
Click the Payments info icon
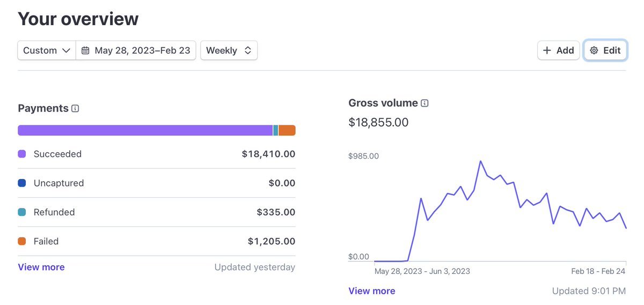coord(75,109)
